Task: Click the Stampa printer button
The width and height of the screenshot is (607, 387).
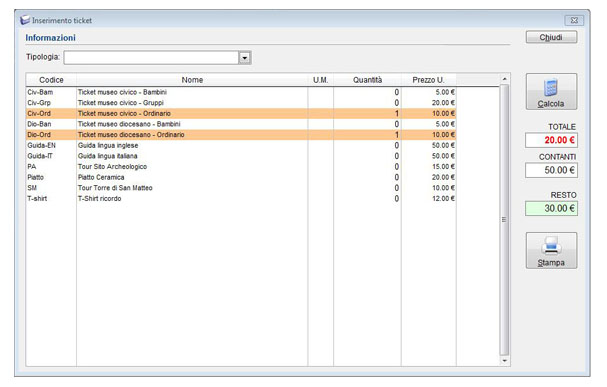Action: click(x=551, y=251)
